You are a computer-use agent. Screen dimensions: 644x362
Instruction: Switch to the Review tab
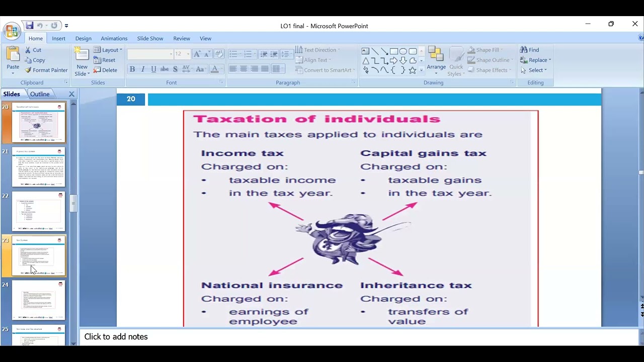pyautogui.click(x=182, y=38)
